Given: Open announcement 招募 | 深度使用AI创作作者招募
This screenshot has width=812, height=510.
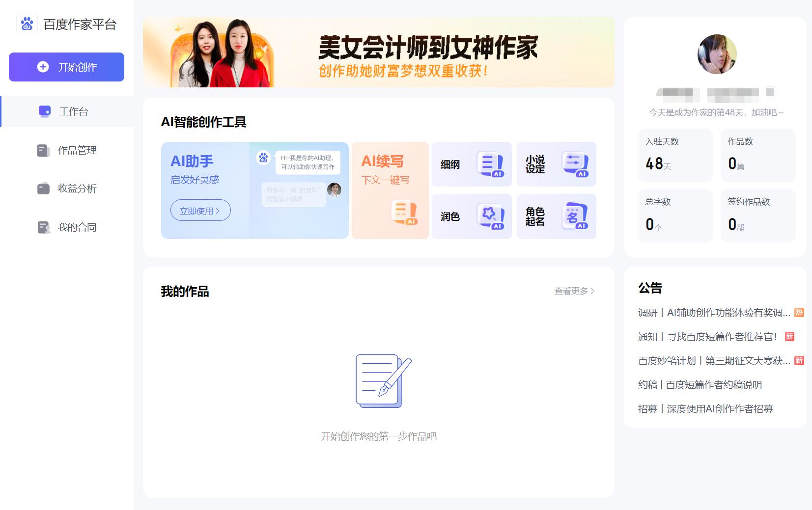Looking at the screenshot, I should point(705,409).
